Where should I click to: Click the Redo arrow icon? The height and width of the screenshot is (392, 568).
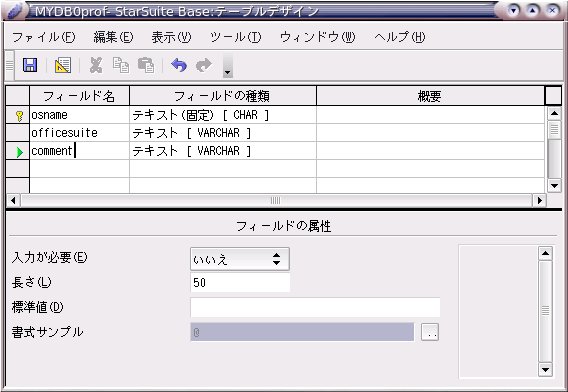(204, 65)
